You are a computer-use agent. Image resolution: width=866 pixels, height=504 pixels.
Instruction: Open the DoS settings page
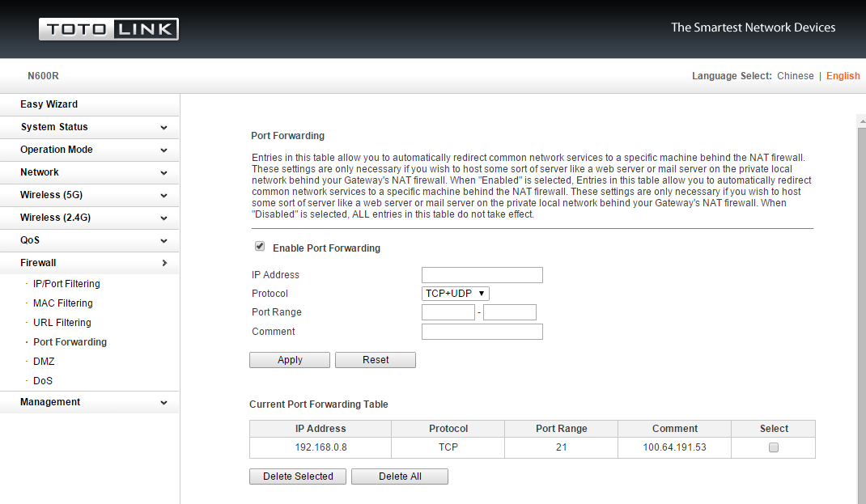(x=43, y=380)
